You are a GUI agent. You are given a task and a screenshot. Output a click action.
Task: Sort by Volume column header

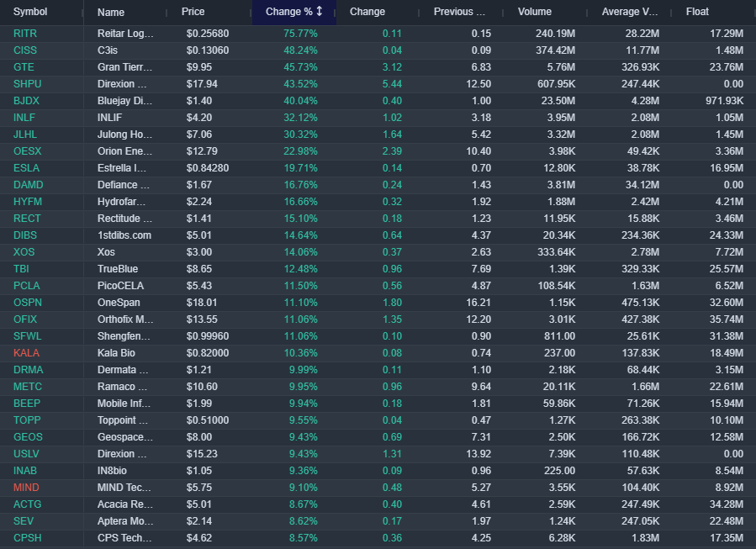click(x=535, y=12)
